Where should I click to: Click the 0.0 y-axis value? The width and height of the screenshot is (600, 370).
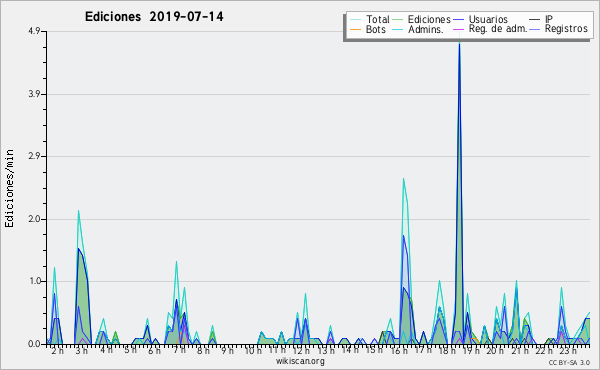coord(34,344)
